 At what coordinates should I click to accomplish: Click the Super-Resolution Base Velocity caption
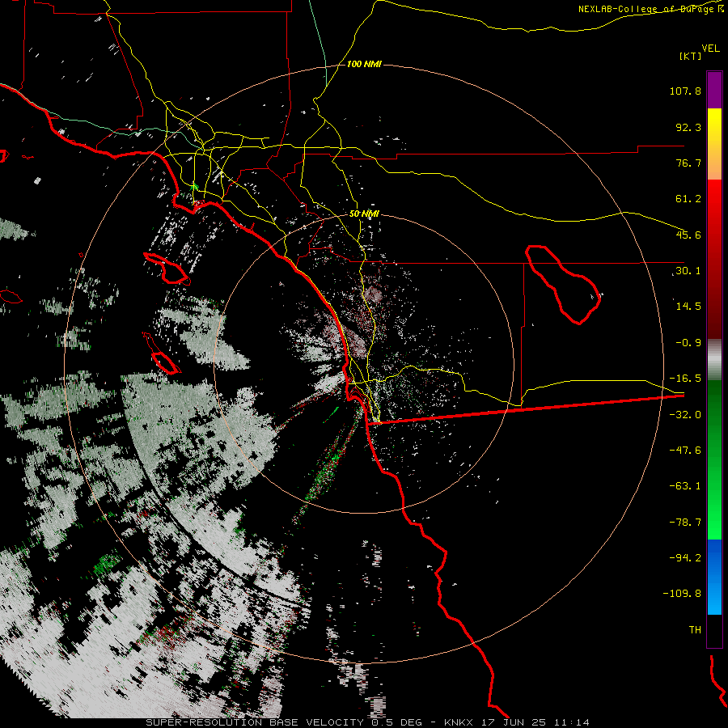tap(255, 722)
